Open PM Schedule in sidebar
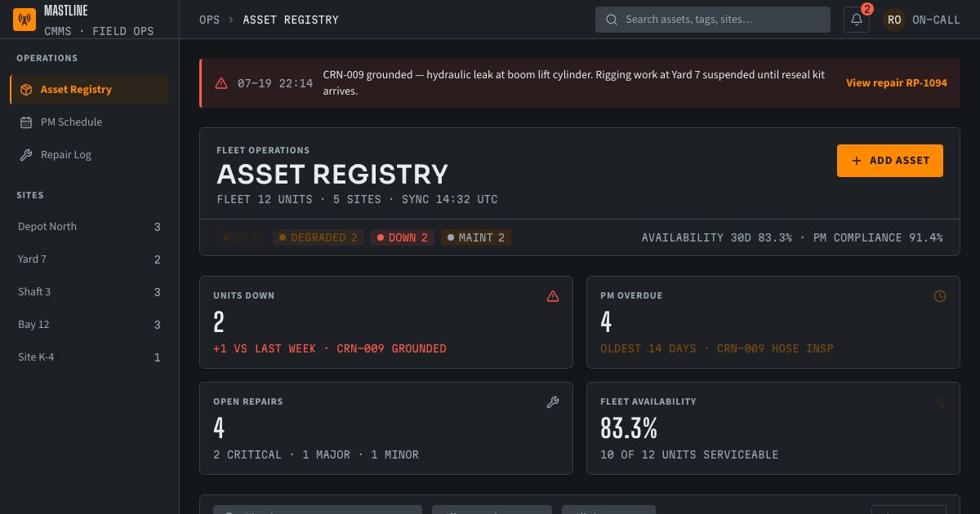Screen dimensions: 980x514 point(89,122)
